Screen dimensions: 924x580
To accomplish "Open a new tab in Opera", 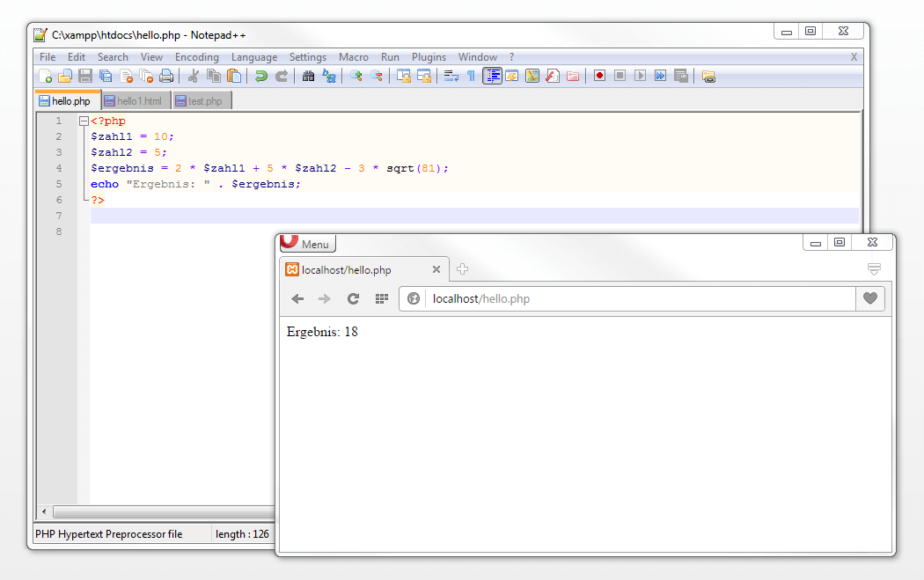I will [462, 269].
